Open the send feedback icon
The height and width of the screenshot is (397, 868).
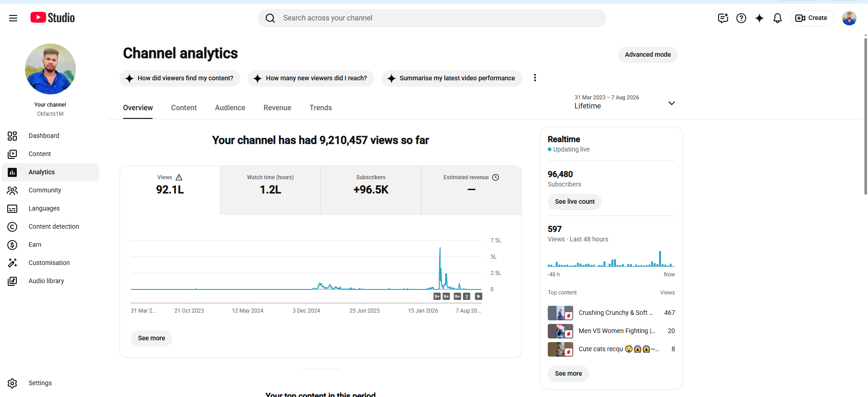(723, 18)
